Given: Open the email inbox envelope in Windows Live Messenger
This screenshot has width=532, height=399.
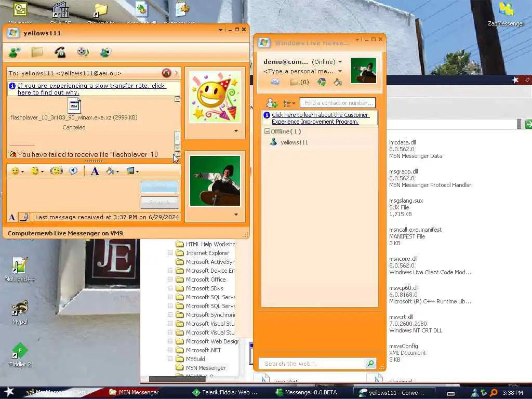Looking at the screenshot, I should (x=275, y=82).
